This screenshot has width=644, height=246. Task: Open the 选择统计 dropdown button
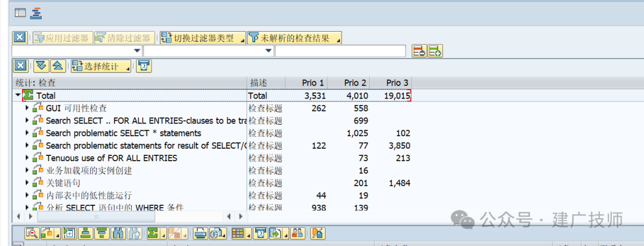pyautogui.click(x=101, y=66)
